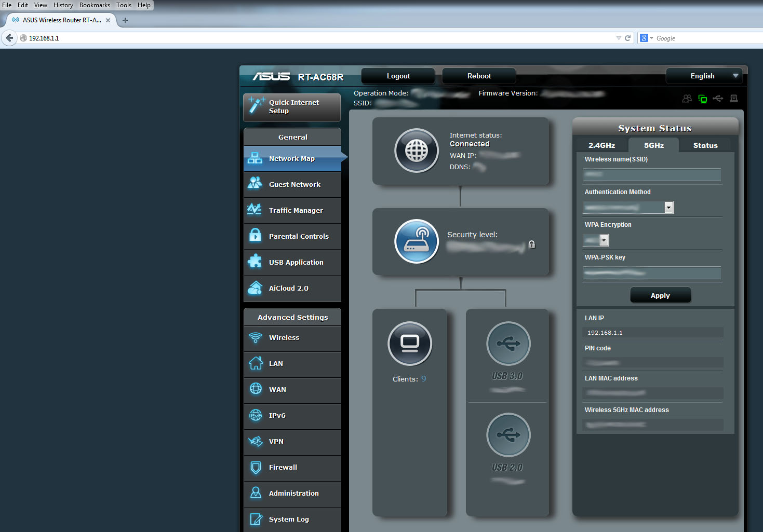Select the wireless router security icon
This screenshot has width=763, height=532.
(417, 241)
